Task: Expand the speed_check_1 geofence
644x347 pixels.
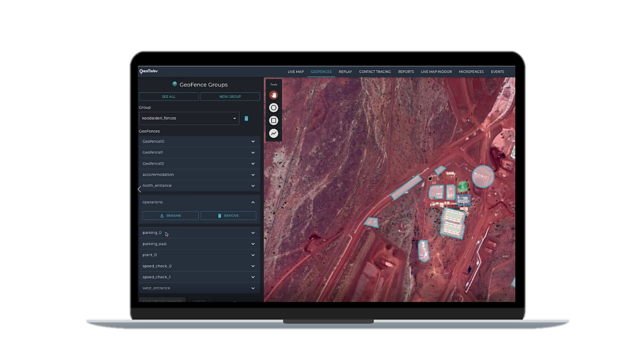Action: [x=199, y=277]
